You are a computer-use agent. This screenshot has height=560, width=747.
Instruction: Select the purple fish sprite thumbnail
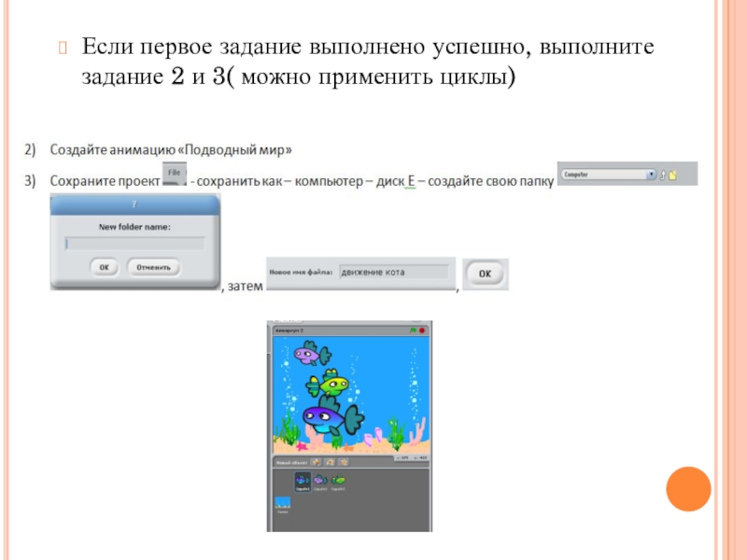point(320,481)
